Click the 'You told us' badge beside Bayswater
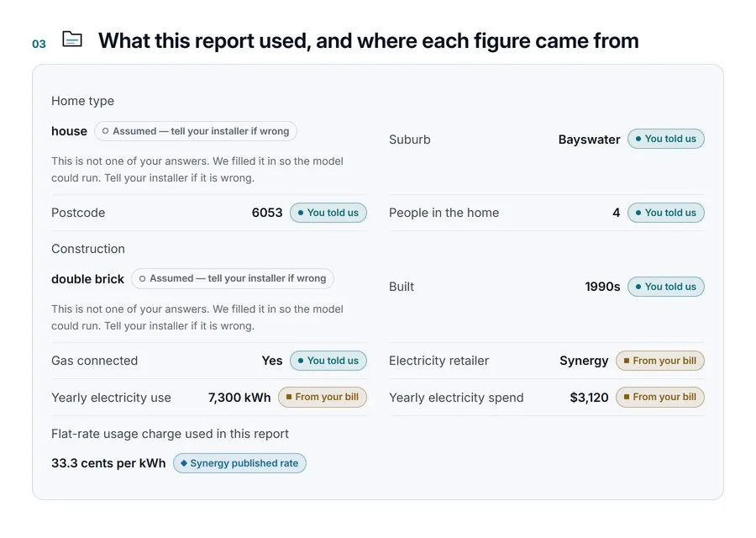 pos(666,139)
